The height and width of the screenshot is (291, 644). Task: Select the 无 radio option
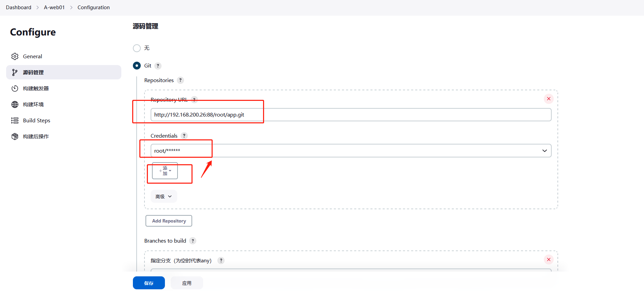coord(137,48)
